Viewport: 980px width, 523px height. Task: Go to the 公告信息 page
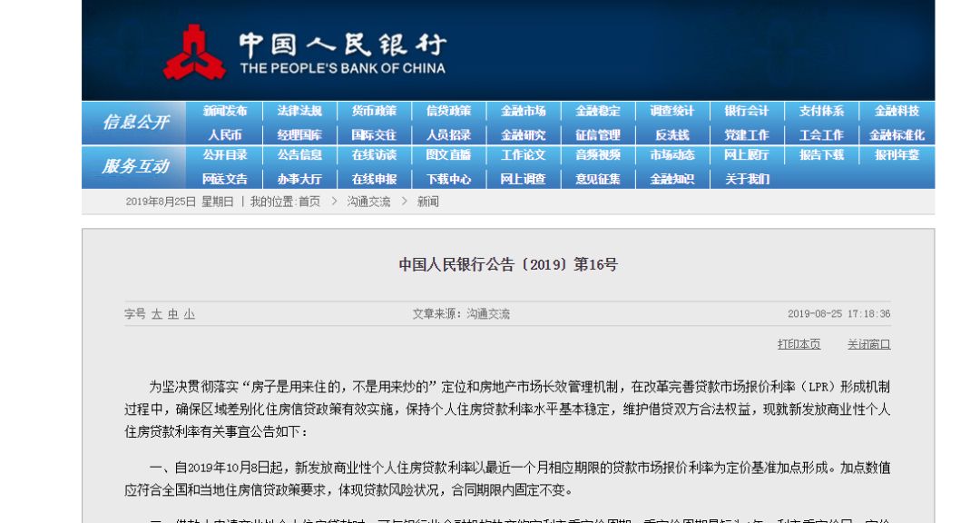point(299,155)
